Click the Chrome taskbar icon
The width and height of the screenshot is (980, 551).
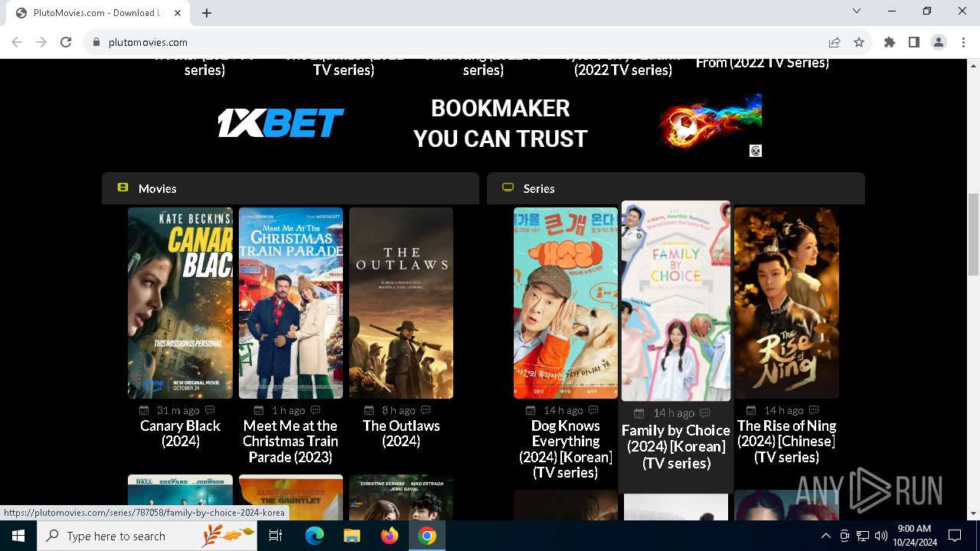(x=427, y=536)
